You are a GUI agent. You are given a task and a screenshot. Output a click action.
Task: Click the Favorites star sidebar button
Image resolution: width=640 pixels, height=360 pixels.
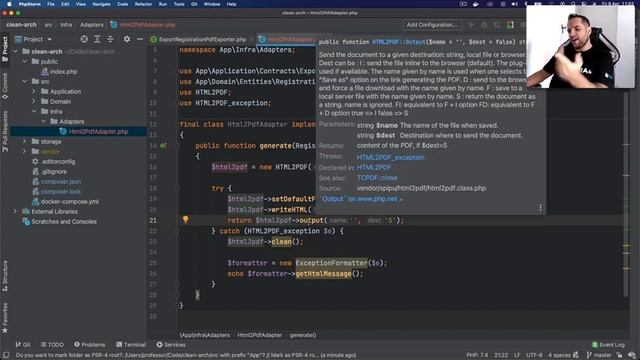(5, 318)
